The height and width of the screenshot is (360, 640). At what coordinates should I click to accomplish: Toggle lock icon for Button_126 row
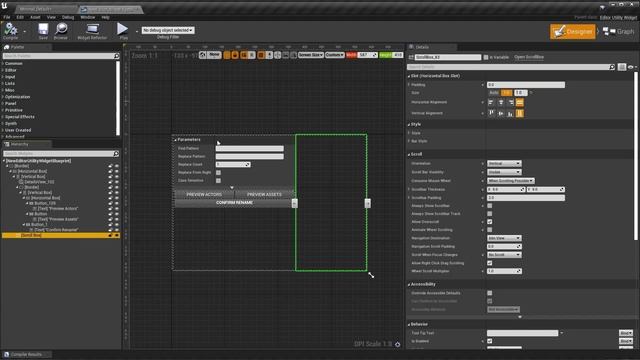(x=110, y=203)
